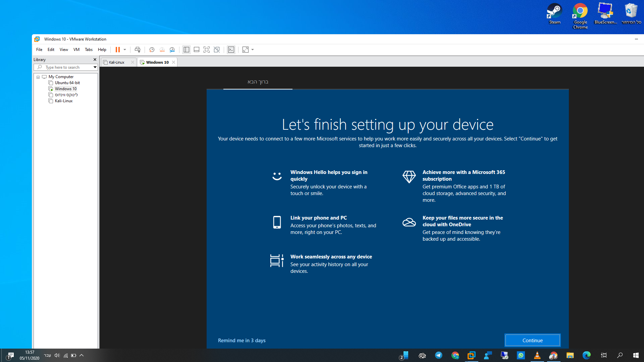Viewport: 644px width, 362px height.
Task: Open taskbar search magnifier
Action: 620,355
